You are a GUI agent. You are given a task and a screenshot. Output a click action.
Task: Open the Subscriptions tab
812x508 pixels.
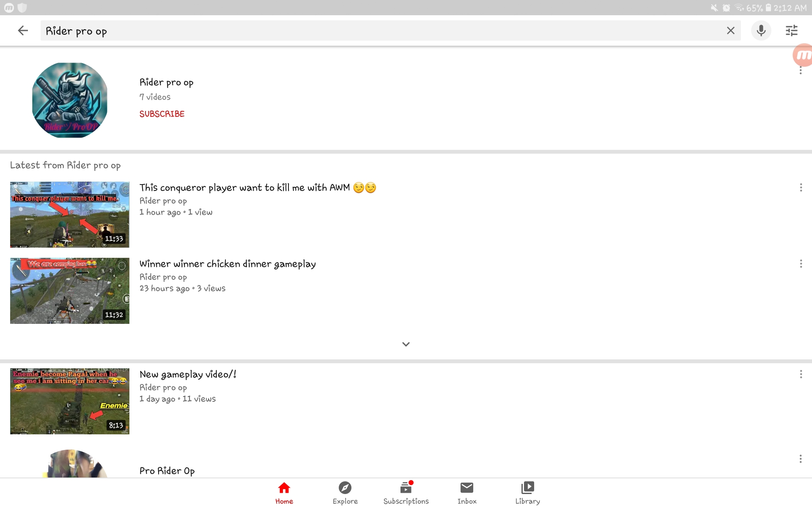point(406,493)
